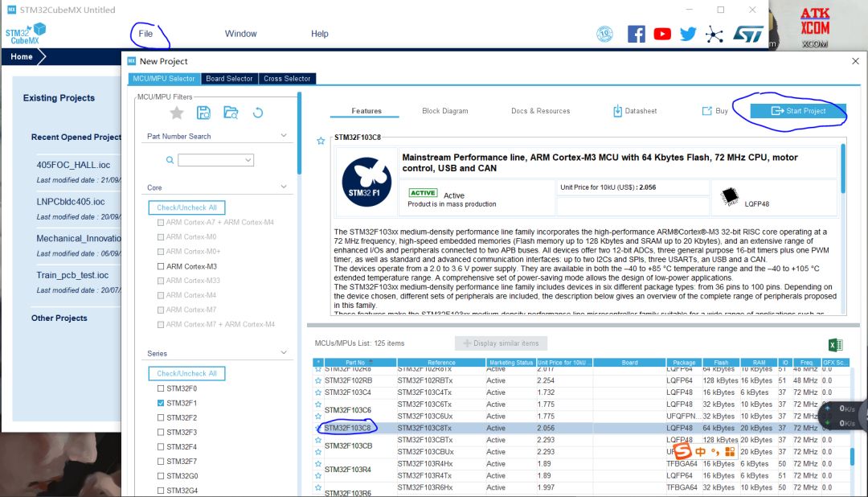This screenshot has width=868, height=497.
Task: Toggle the STM32G0 series checkbox
Action: pyautogui.click(x=161, y=476)
